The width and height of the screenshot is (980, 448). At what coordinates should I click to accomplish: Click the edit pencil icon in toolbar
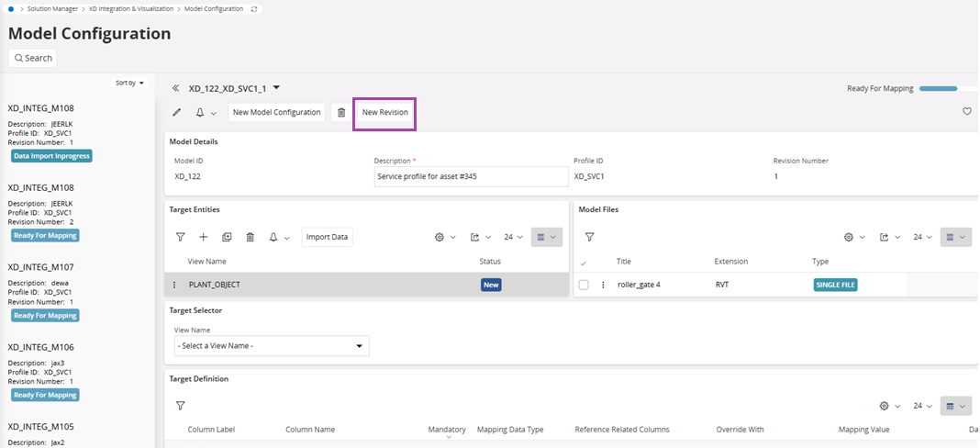coord(177,112)
